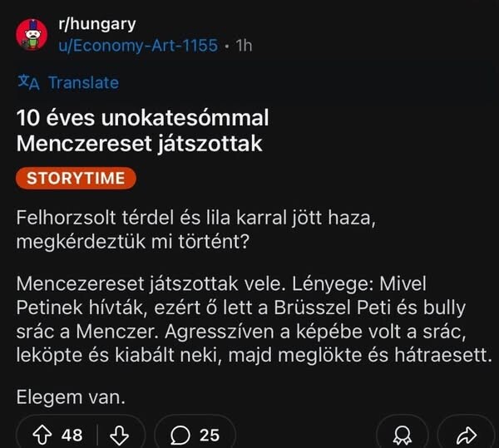
Task: Click the vote count 48
Action: point(72,434)
